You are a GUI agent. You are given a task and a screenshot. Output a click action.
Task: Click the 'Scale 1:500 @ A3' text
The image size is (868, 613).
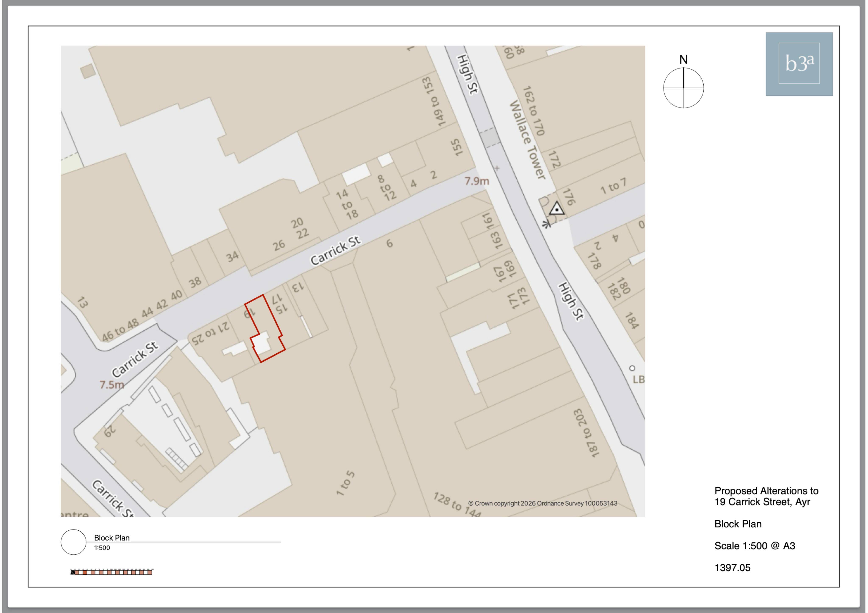tap(755, 546)
